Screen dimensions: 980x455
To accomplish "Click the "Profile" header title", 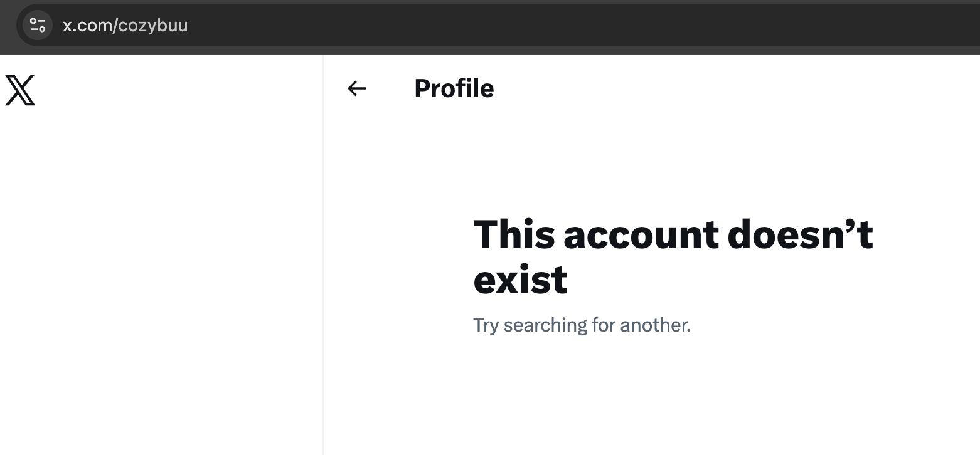I will pyautogui.click(x=454, y=88).
